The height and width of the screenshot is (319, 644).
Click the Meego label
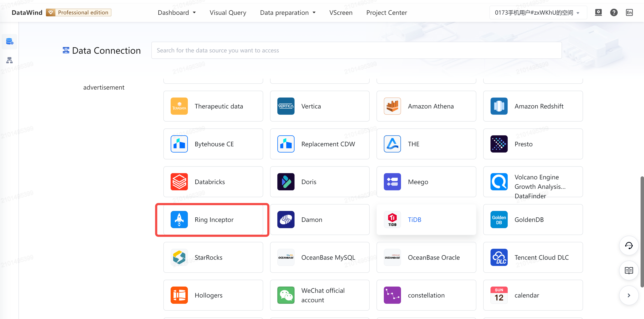[x=418, y=182]
